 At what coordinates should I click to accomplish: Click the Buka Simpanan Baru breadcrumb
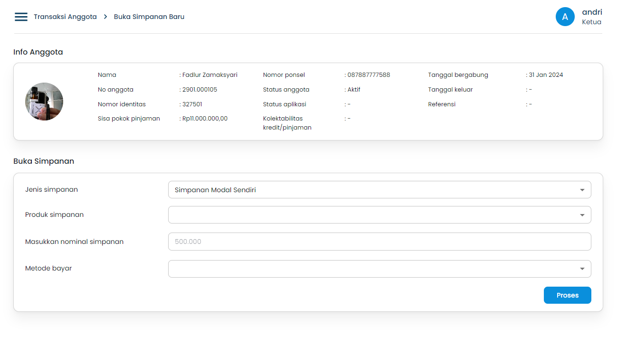[149, 17]
